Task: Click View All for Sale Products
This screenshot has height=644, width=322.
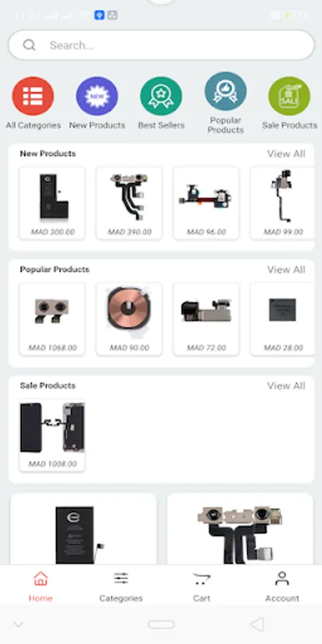Action: 286,386
